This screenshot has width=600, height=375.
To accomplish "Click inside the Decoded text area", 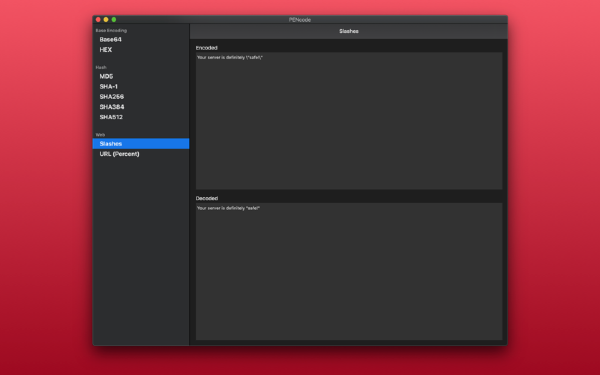I will (x=349, y=271).
